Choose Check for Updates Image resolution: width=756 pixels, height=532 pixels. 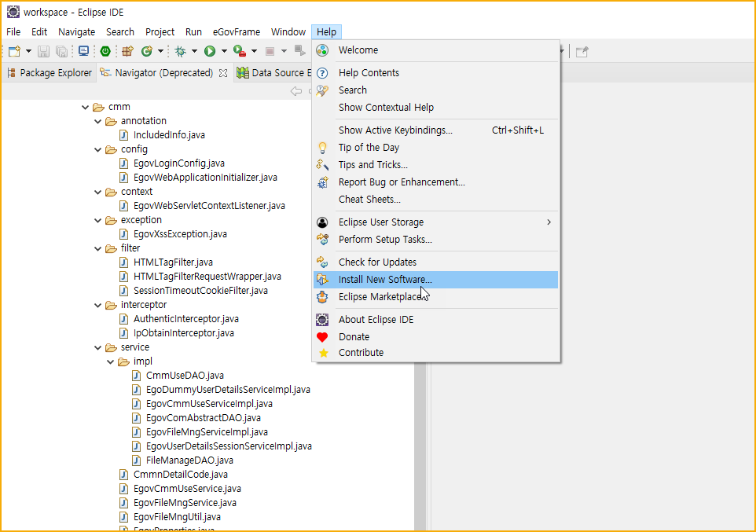(x=436, y=262)
